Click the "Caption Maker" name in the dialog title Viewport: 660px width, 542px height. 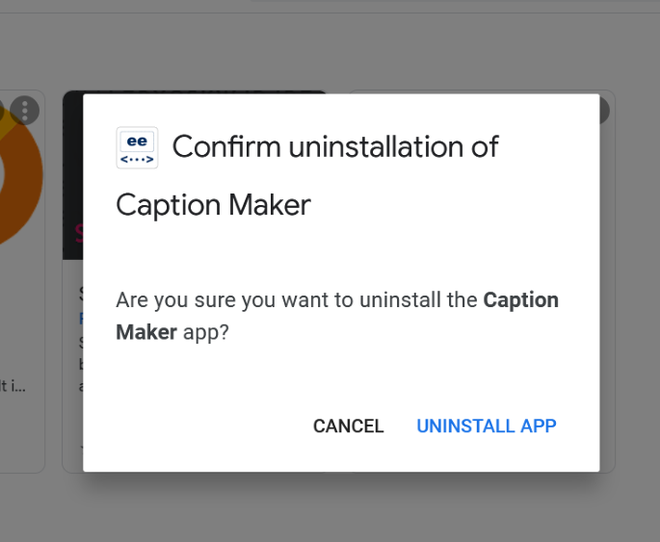tap(213, 205)
